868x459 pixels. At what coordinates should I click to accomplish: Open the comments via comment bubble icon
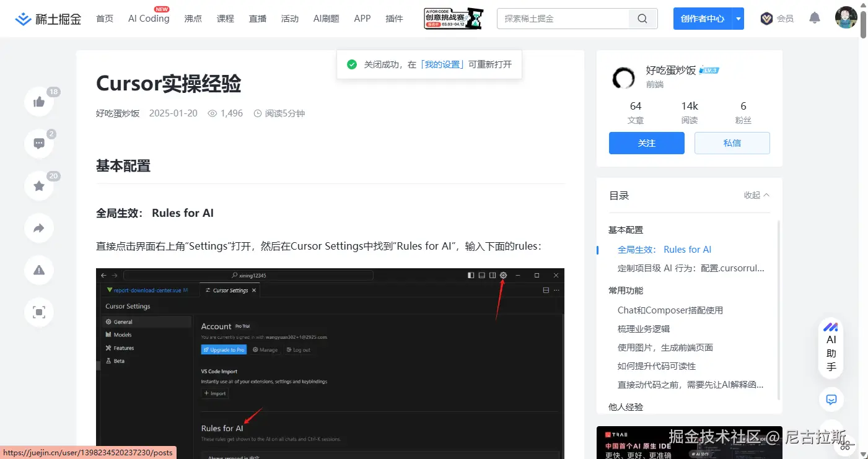click(x=38, y=143)
